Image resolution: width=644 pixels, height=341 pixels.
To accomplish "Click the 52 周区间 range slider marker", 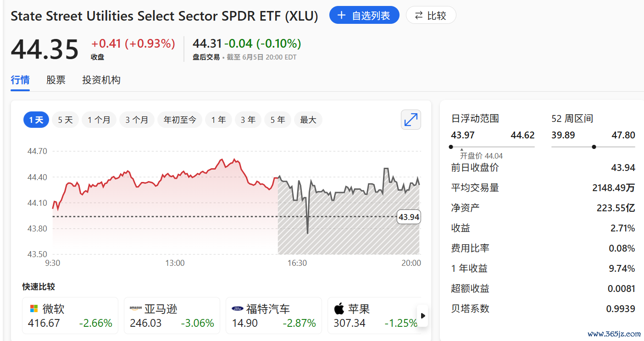I will pyautogui.click(x=594, y=147).
